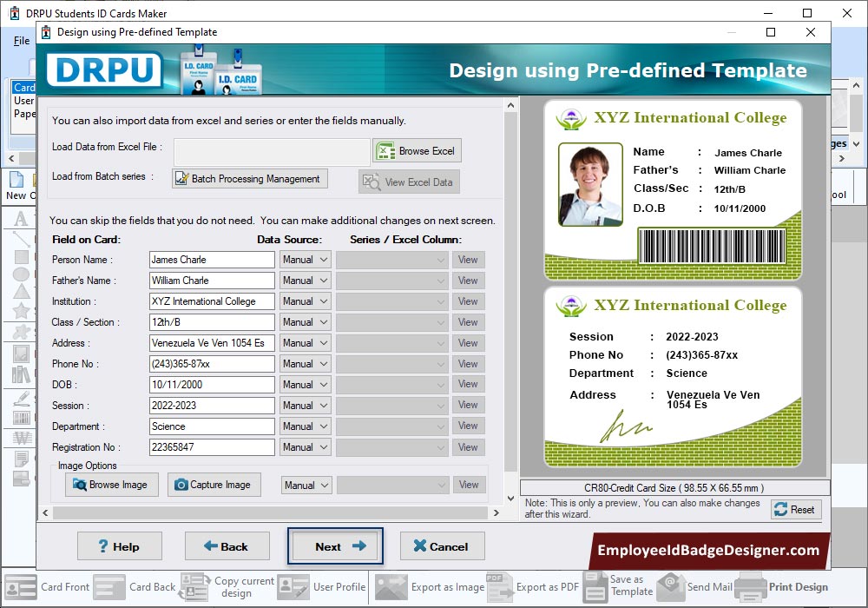Click the Help button

pos(120,546)
